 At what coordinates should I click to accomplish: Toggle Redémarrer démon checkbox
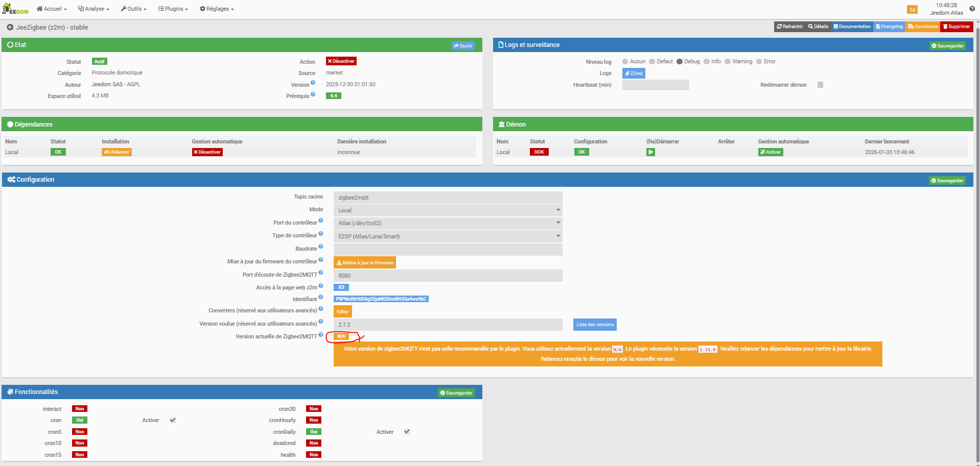820,85
